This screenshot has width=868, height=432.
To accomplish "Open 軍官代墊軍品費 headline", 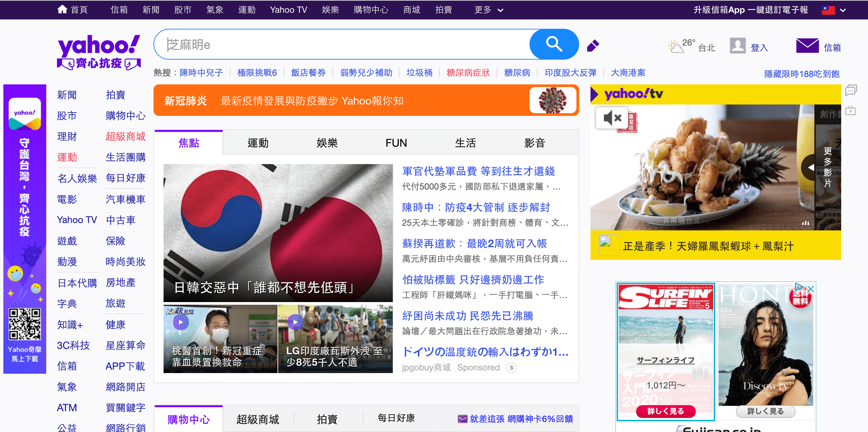I will (x=479, y=171).
